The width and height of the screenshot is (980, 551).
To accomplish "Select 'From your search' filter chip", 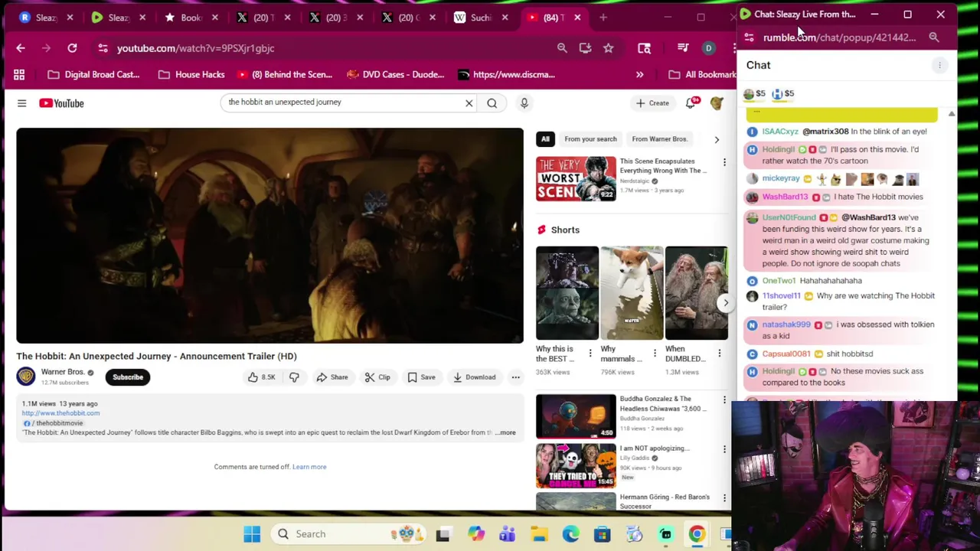I will click(x=590, y=139).
